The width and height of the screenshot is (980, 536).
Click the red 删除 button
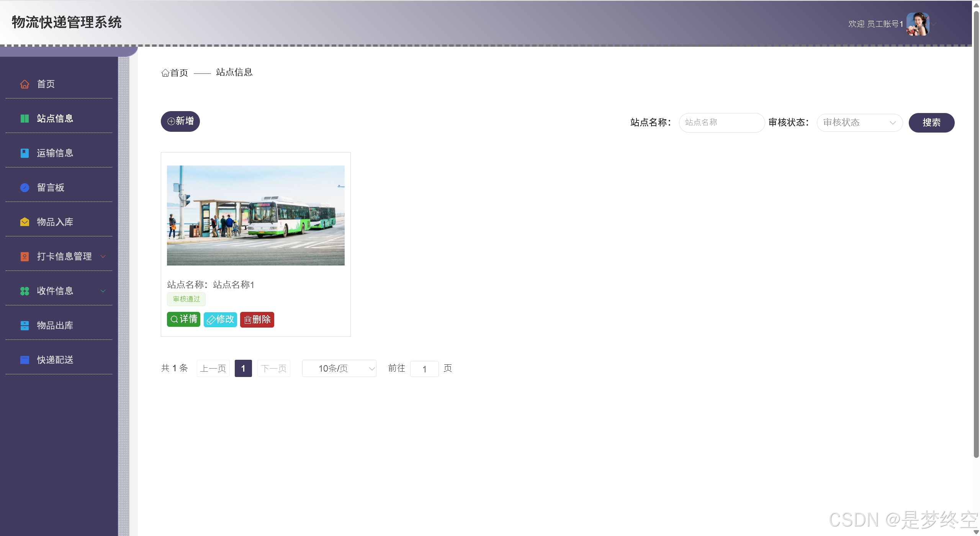pyautogui.click(x=257, y=320)
